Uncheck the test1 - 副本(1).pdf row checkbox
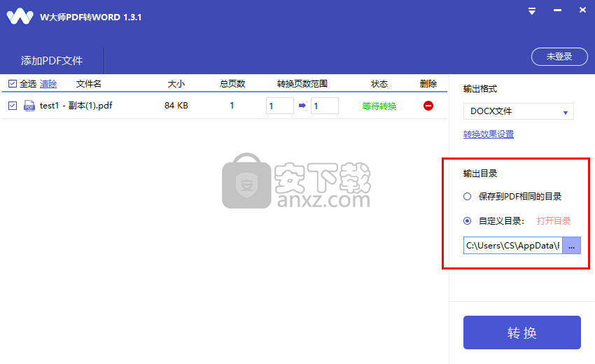Image resolution: width=595 pixels, height=364 pixels. pos(13,106)
